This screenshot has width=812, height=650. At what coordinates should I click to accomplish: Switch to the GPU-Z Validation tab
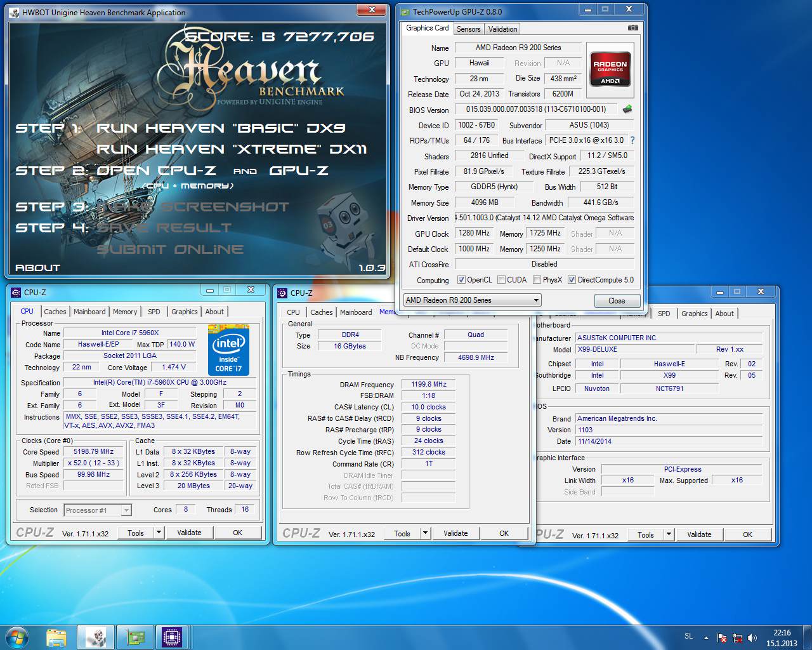coord(502,29)
